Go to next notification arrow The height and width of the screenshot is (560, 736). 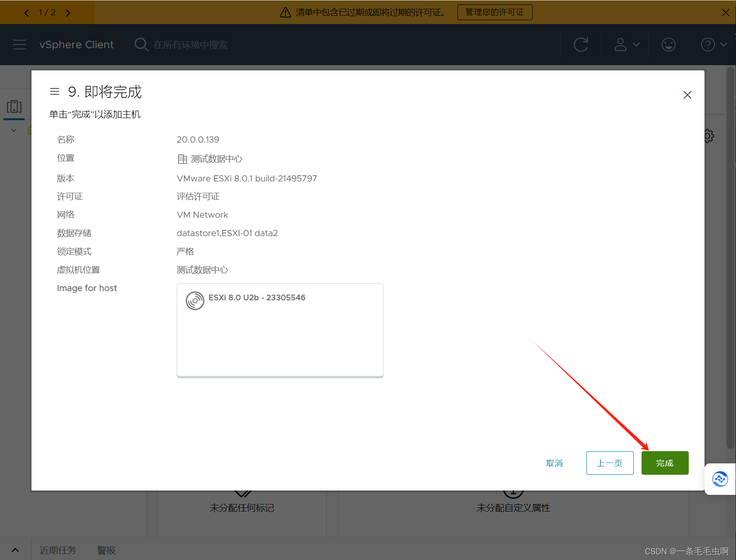68,13
